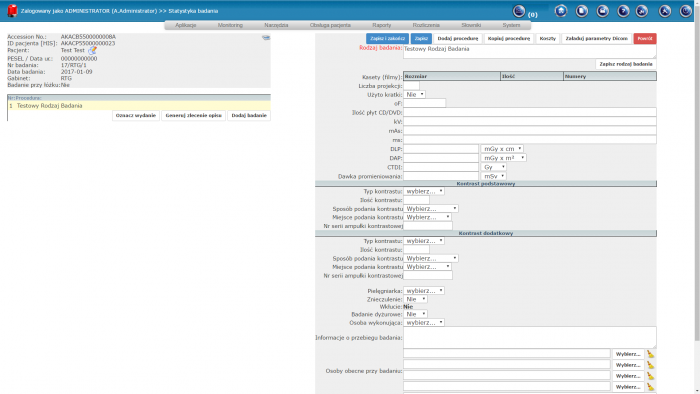Open the CTDI unit dropdown Gy
700x394 pixels.
point(494,167)
